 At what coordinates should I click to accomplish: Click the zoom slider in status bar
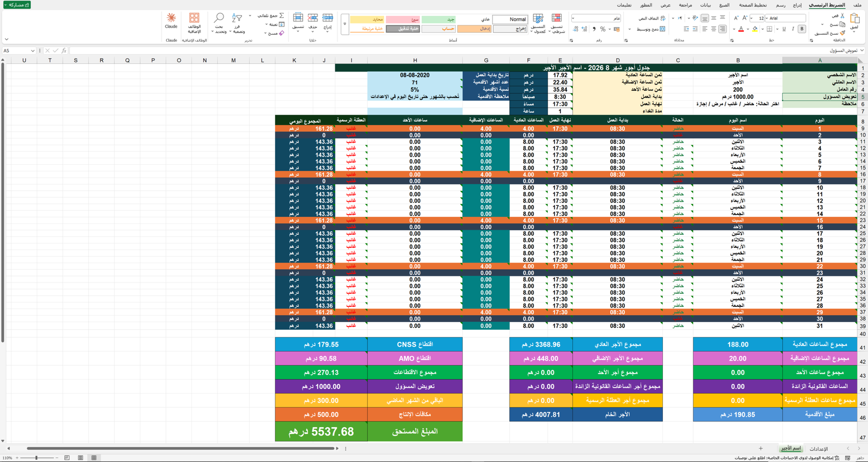click(36, 458)
